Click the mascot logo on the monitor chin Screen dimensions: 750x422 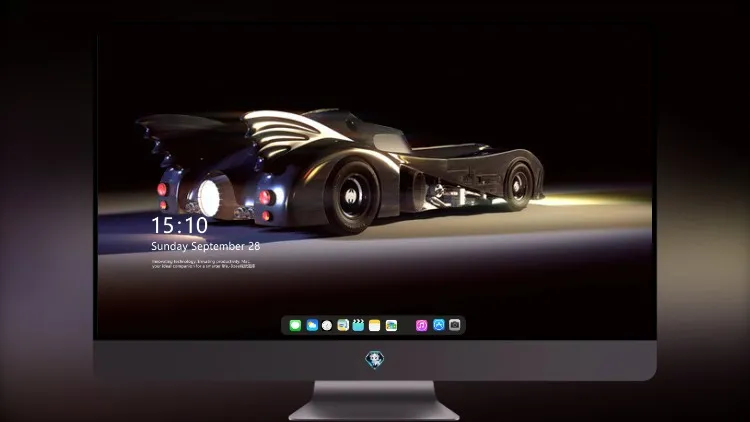tap(375, 360)
